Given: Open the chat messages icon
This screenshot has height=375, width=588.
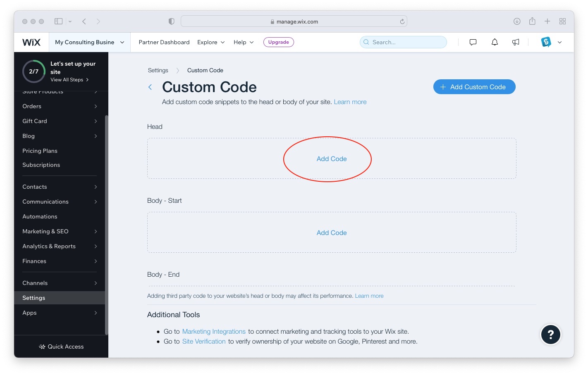Looking at the screenshot, I should pos(473,42).
